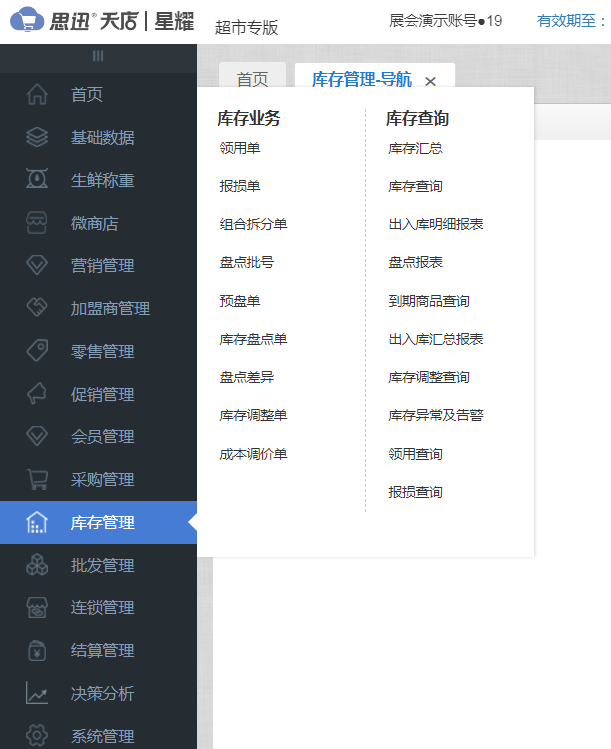
Task: Open the 盘点批号 link
Action: click(247, 262)
